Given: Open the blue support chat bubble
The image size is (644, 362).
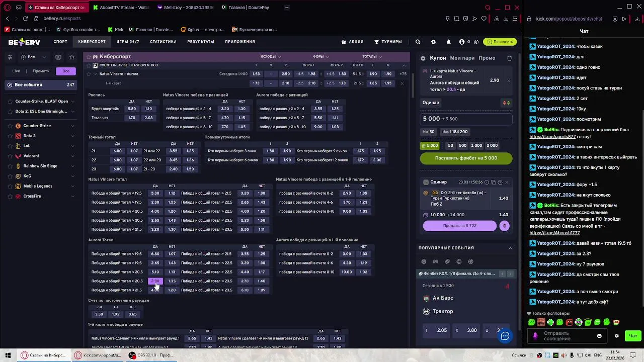Looking at the screenshot, I should [505, 336].
